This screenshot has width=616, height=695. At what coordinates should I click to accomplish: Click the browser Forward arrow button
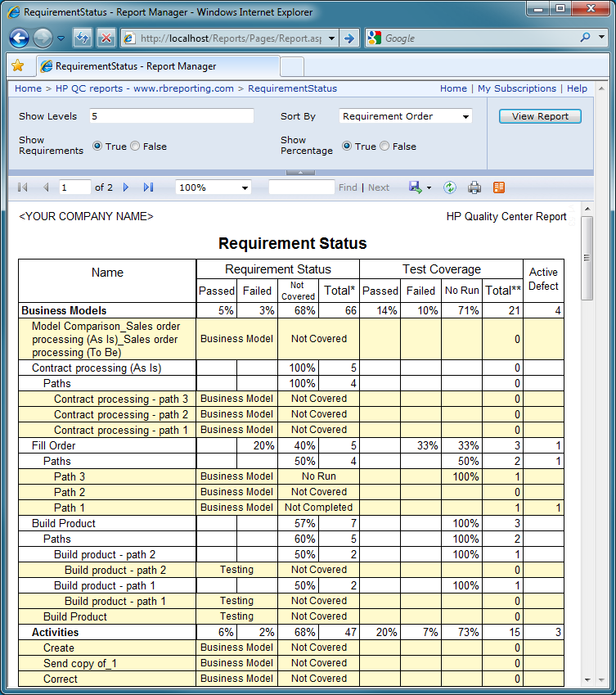coord(43,38)
